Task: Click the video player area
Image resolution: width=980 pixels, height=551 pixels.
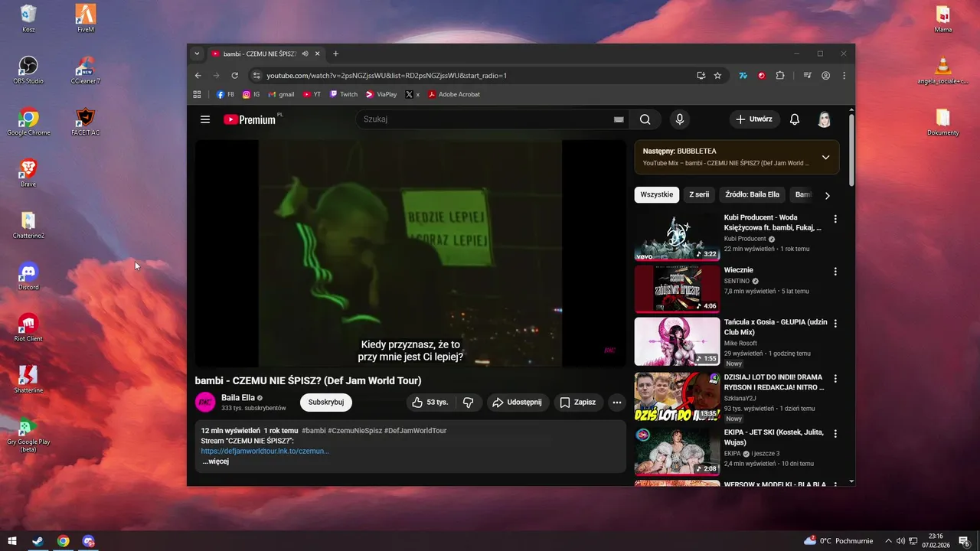Action: point(410,253)
